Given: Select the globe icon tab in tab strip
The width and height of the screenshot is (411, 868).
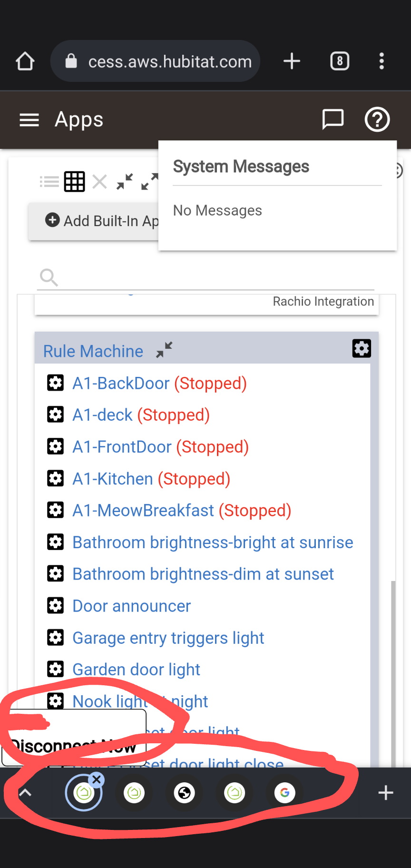Looking at the screenshot, I should [185, 793].
